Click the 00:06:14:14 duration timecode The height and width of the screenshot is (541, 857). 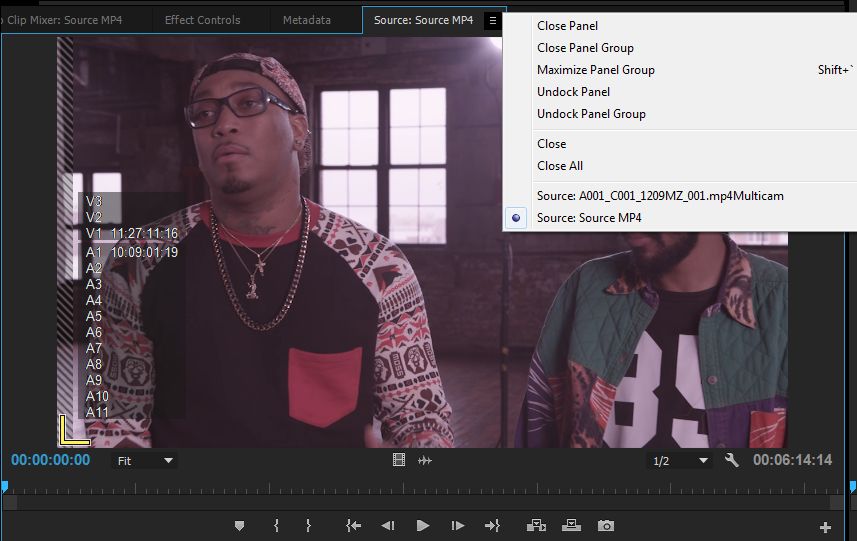pyautogui.click(x=793, y=460)
